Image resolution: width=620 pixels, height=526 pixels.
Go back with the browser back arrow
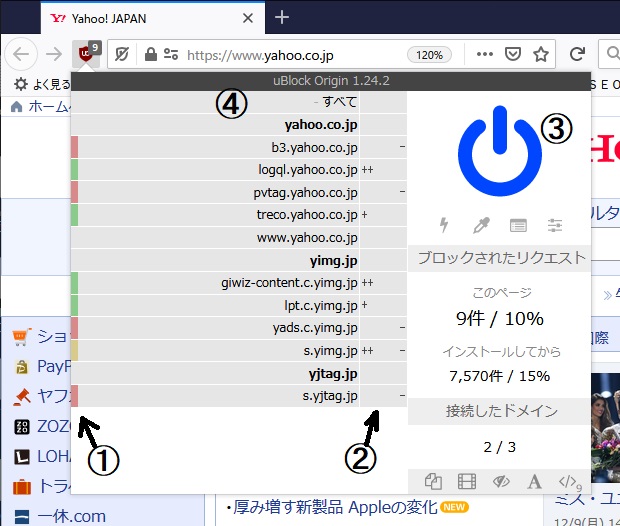coord(21,54)
